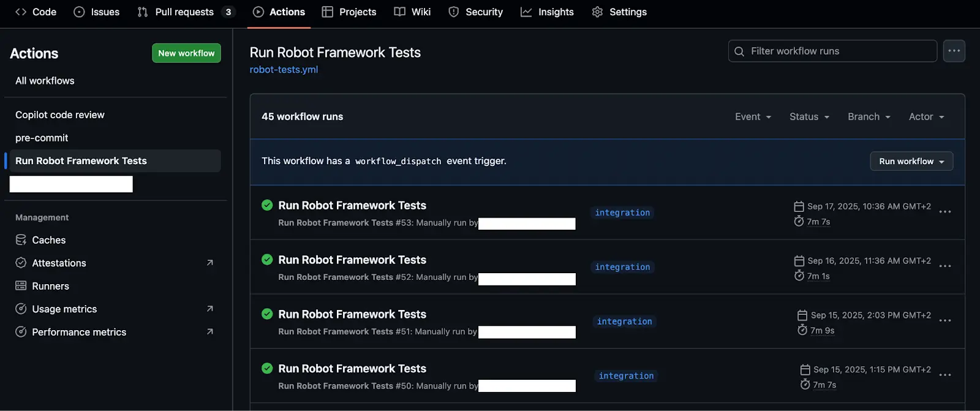Viewport: 980px width, 411px height.
Task: Open the more options menu for run #51
Action: [x=945, y=321]
